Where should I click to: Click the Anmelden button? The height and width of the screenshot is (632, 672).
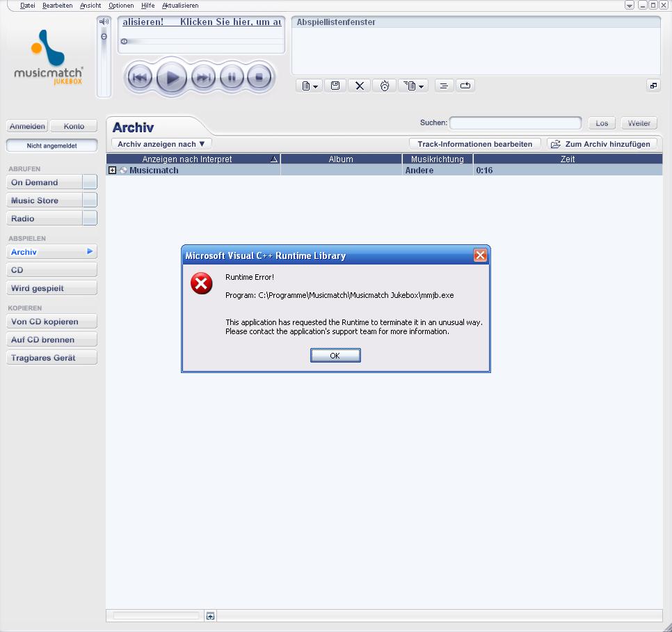click(x=27, y=126)
